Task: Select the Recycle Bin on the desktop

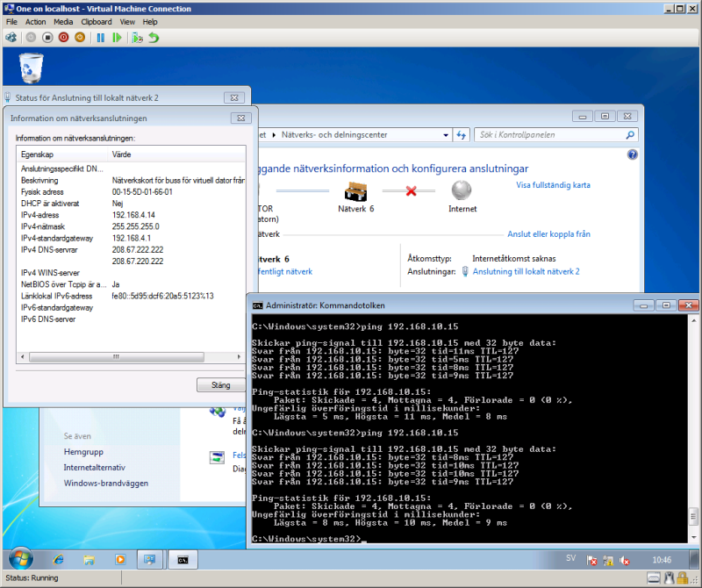Action: tap(31, 68)
